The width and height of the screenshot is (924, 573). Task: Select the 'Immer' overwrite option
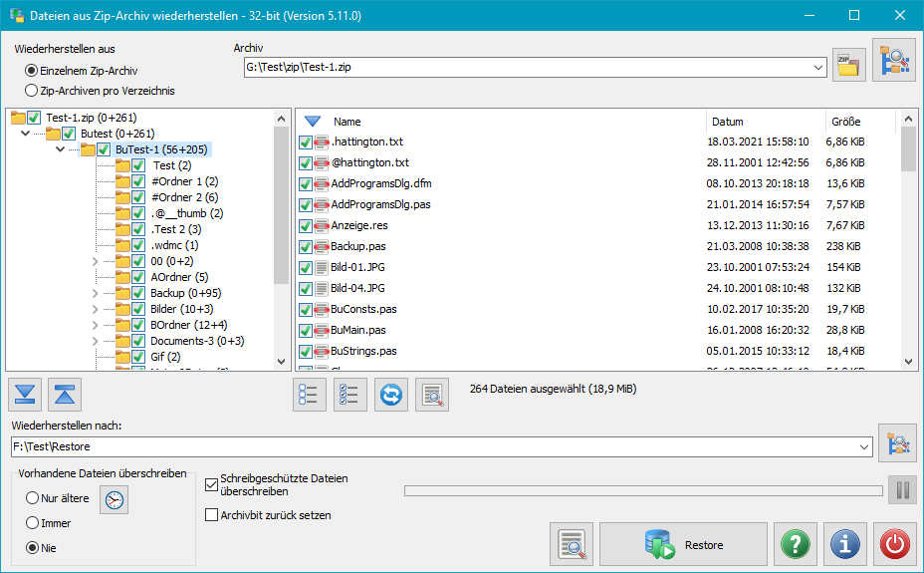pos(32,523)
